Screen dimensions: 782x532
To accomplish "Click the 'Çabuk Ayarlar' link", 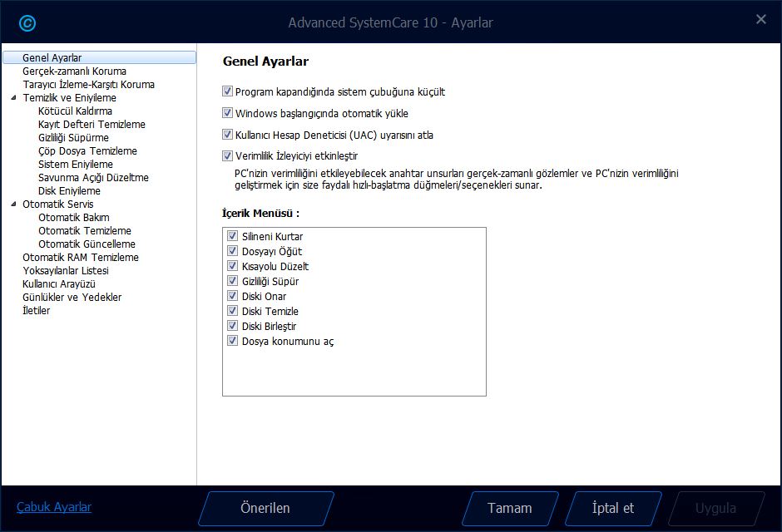I will pyautogui.click(x=54, y=507).
